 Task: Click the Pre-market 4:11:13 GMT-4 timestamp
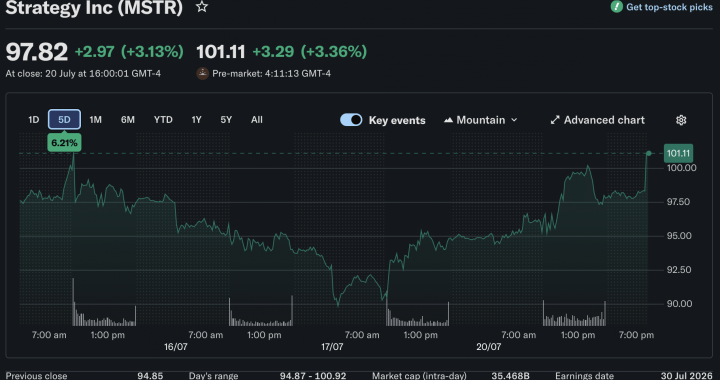click(271, 73)
